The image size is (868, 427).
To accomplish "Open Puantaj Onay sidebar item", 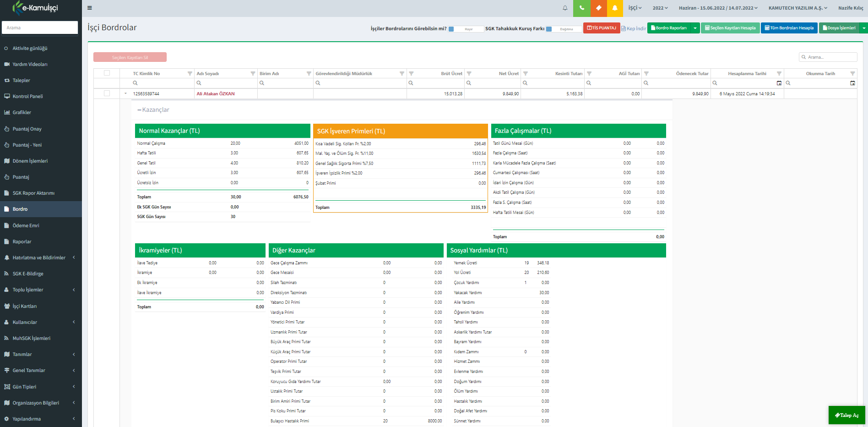I will pyautogui.click(x=27, y=129).
